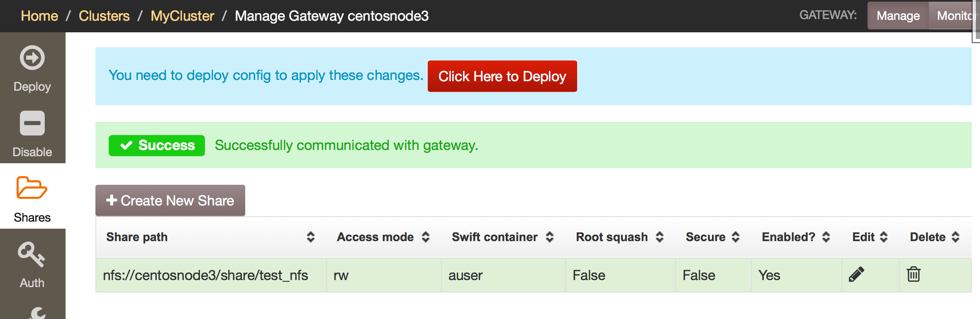Open the Shares folder icon

click(32, 188)
